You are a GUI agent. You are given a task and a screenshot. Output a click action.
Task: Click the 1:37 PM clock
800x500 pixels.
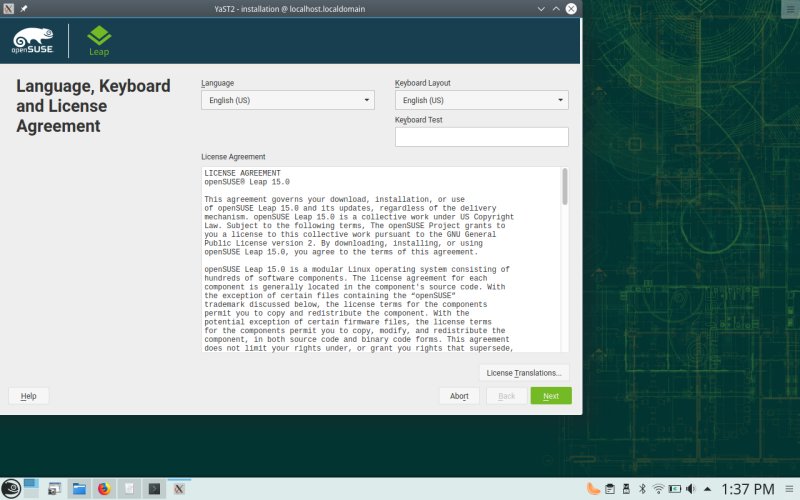pos(747,489)
